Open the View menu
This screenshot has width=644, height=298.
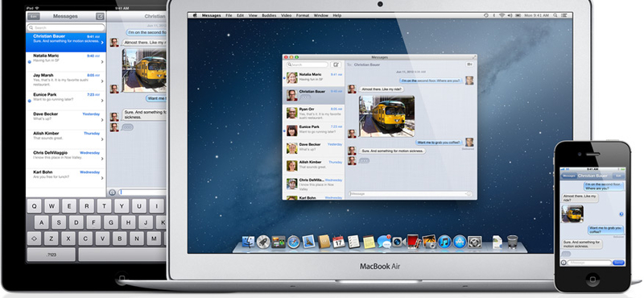(253, 15)
